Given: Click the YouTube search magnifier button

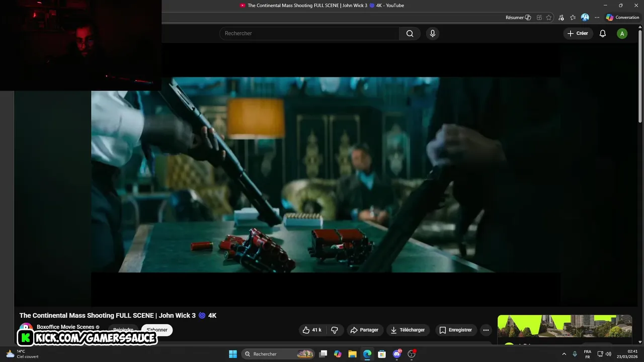Looking at the screenshot, I should click(x=410, y=34).
